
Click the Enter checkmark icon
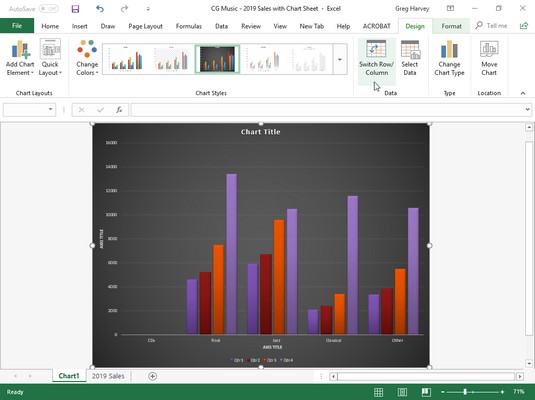click(100, 110)
